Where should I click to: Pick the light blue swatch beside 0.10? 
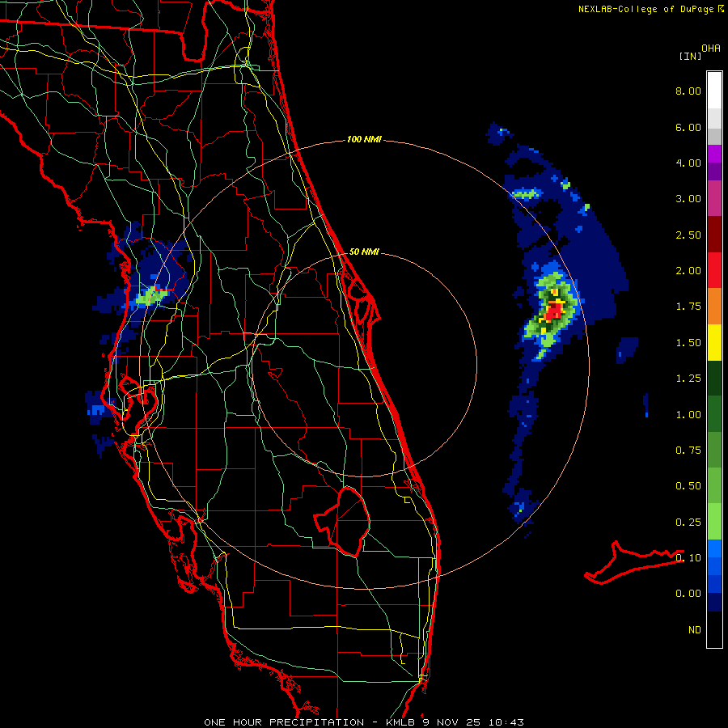[x=714, y=548]
